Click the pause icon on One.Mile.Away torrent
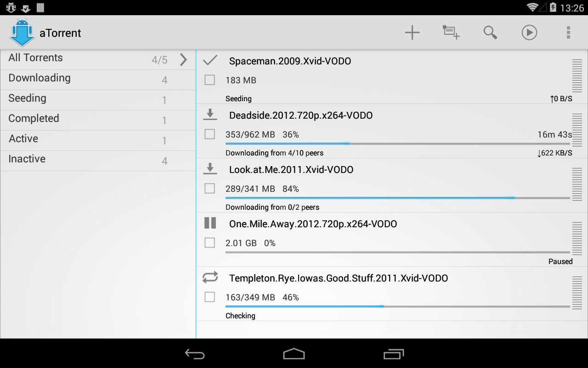588x368 pixels. coord(210,223)
